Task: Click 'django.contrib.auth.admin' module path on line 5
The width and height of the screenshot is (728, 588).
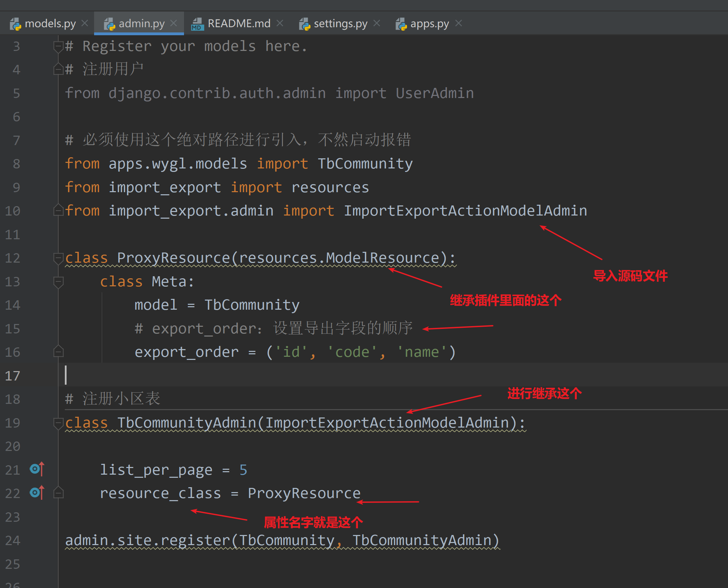Action: [x=217, y=93]
